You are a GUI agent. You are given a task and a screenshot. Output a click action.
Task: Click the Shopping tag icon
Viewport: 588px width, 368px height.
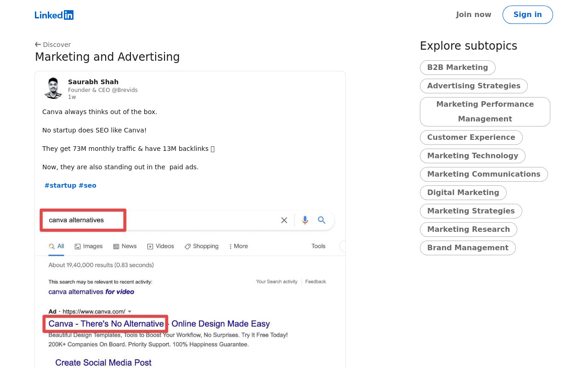(x=187, y=247)
